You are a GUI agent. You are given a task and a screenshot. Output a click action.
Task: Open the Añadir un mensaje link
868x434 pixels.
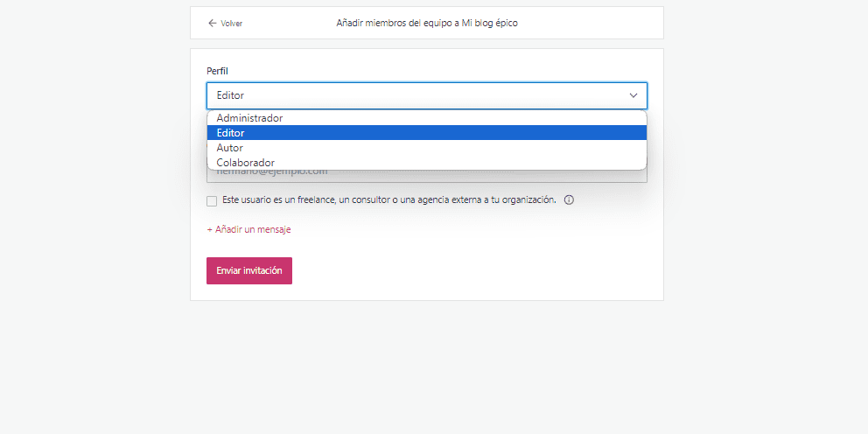pos(253,229)
